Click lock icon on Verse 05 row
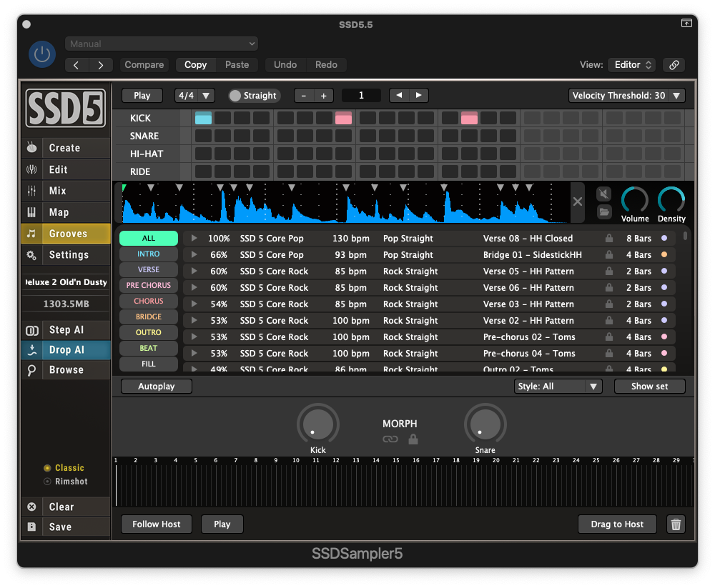The width and height of the screenshot is (715, 588). click(x=608, y=271)
